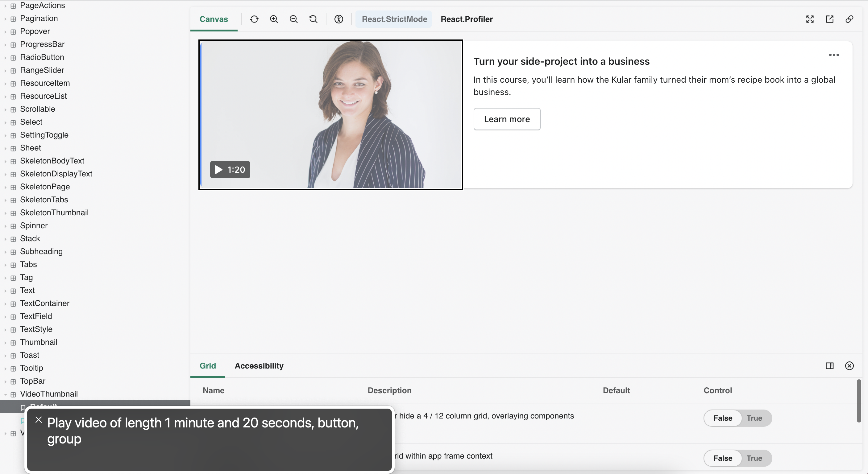Set first grid control to True
The image size is (868, 474).
tap(754, 418)
